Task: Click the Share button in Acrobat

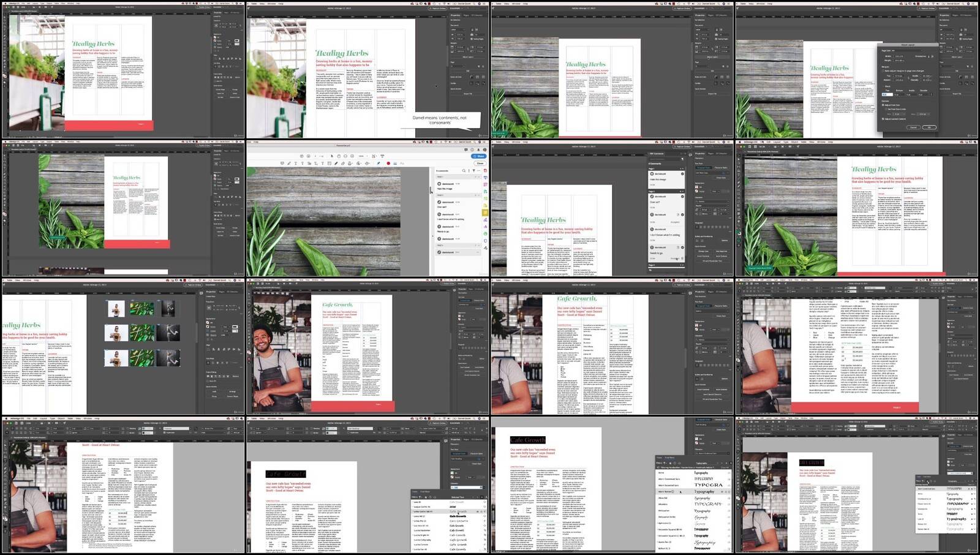Action: [x=478, y=156]
